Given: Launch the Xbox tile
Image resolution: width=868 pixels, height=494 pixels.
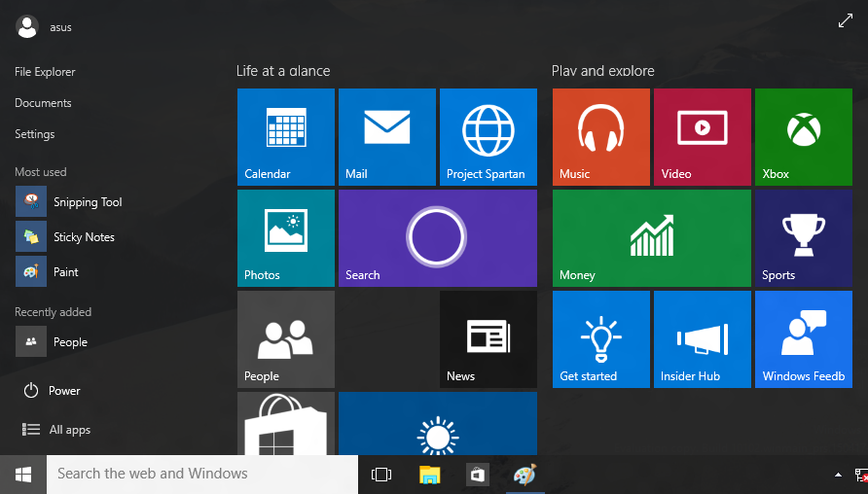Looking at the screenshot, I should click(x=804, y=137).
